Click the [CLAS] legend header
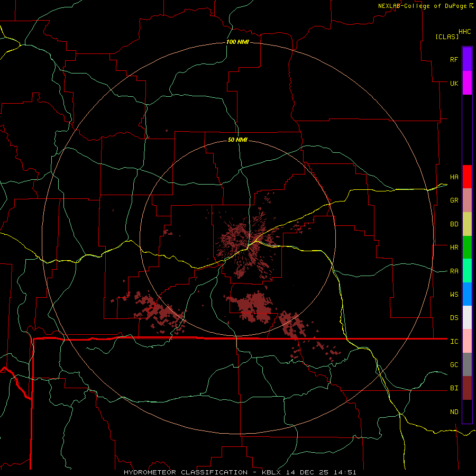 point(447,36)
